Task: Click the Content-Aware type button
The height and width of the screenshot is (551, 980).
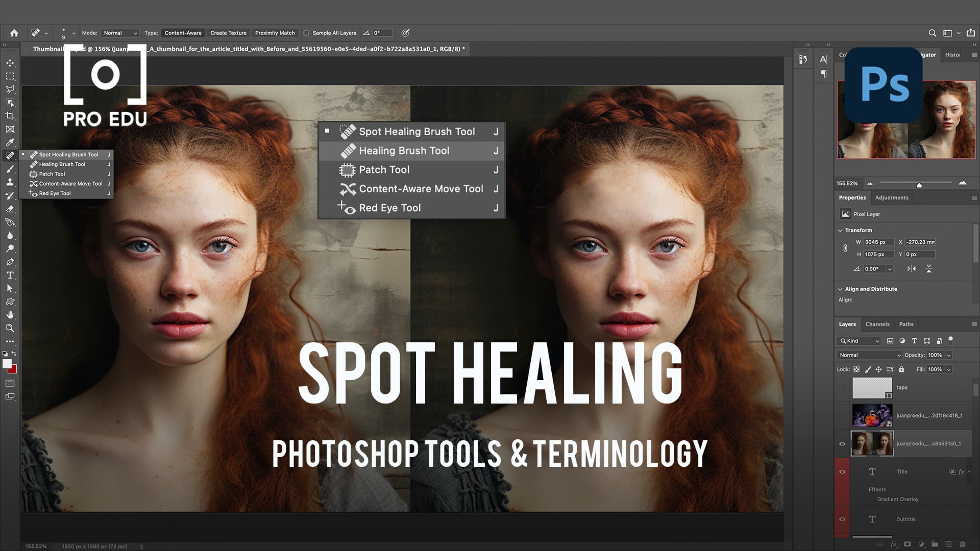Action: tap(183, 33)
